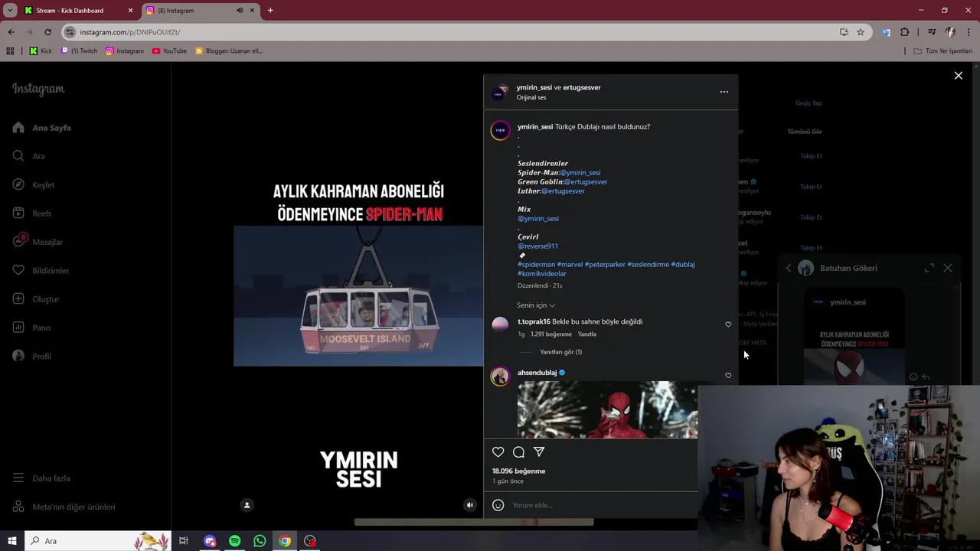Mute the Instagram tab via its speaker icon
The height and width of the screenshot is (551, 980).
tap(240, 11)
